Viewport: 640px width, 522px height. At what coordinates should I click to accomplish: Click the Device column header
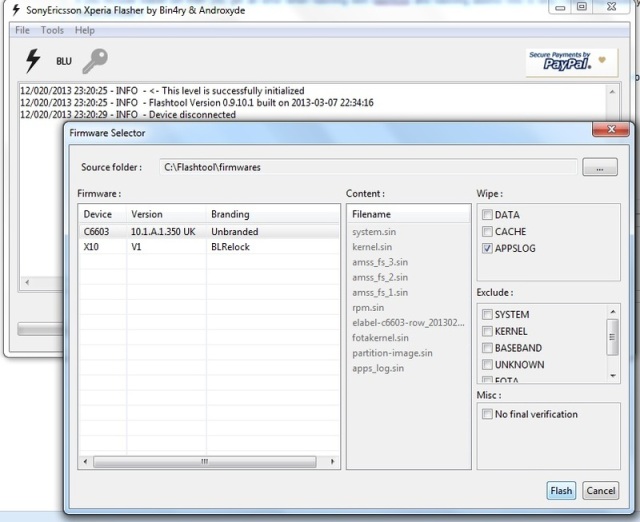coord(103,214)
